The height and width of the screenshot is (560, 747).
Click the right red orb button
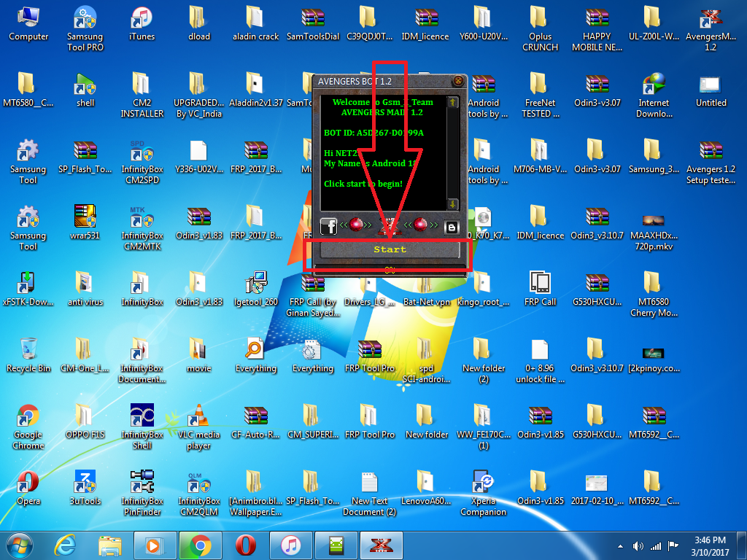(x=421, y=225)
